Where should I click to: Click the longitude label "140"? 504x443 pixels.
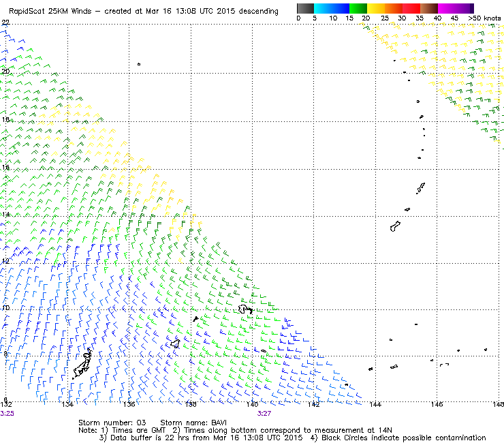coord(252,405)
